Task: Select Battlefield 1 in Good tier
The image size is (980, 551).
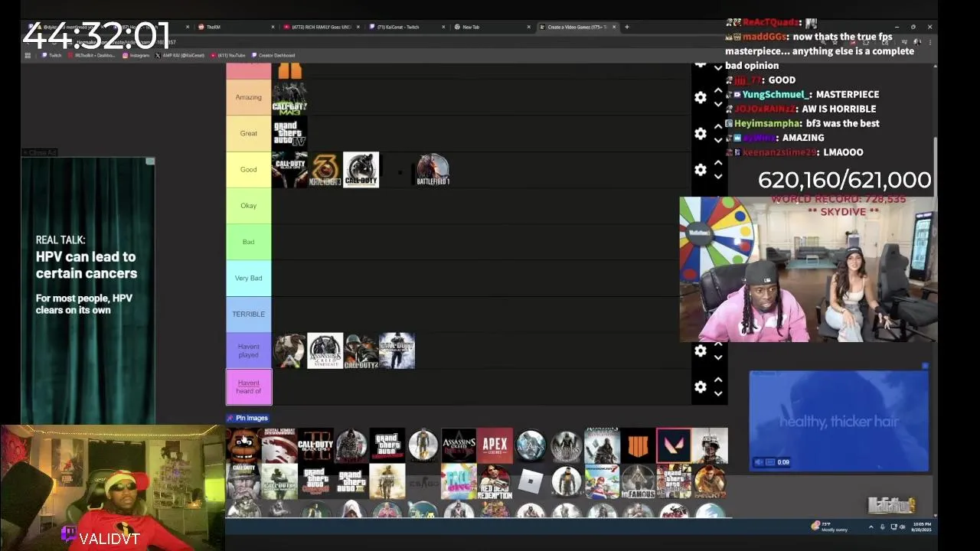Action: [x=433, y=169]
